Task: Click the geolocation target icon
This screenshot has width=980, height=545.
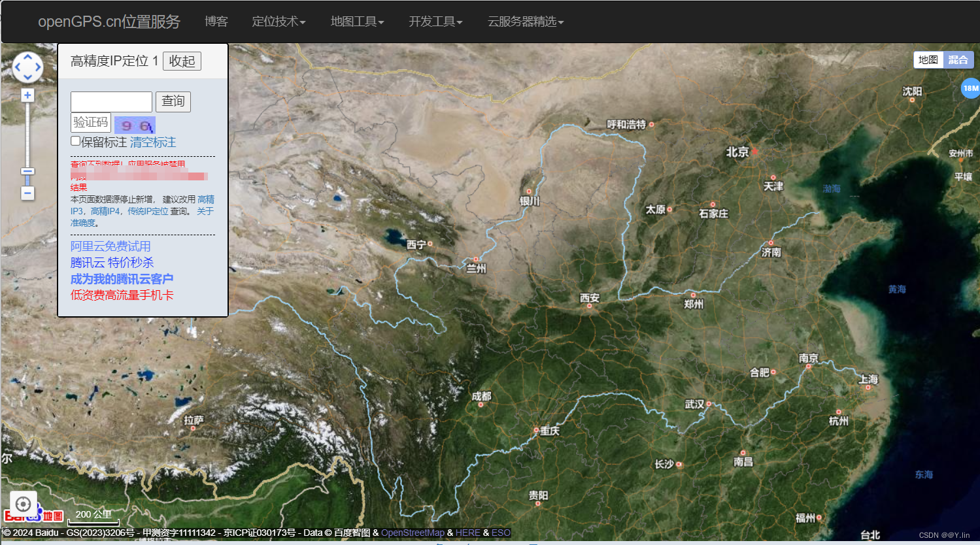Action: (x=23, y=504)
